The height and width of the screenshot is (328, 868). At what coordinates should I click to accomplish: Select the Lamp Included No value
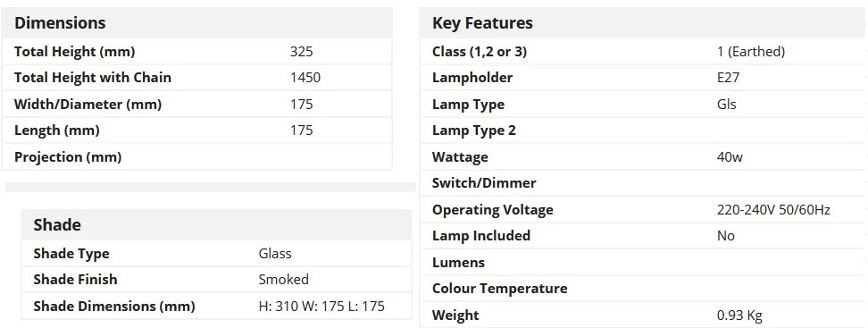[726, 236]
